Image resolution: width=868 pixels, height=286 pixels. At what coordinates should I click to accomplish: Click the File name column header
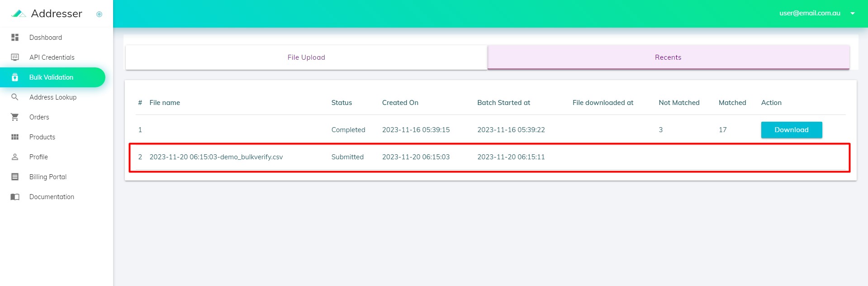pyautogui.click(x=165, y=103)
